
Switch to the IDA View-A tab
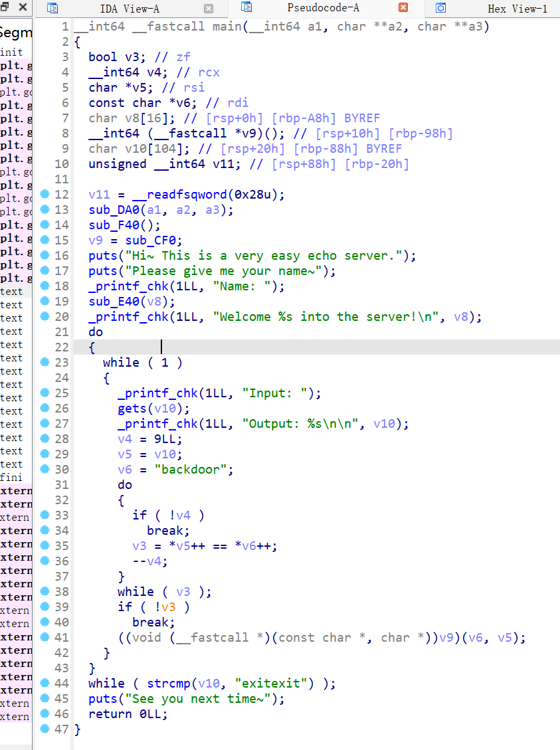pyautogui.click(x=130, y=9)
